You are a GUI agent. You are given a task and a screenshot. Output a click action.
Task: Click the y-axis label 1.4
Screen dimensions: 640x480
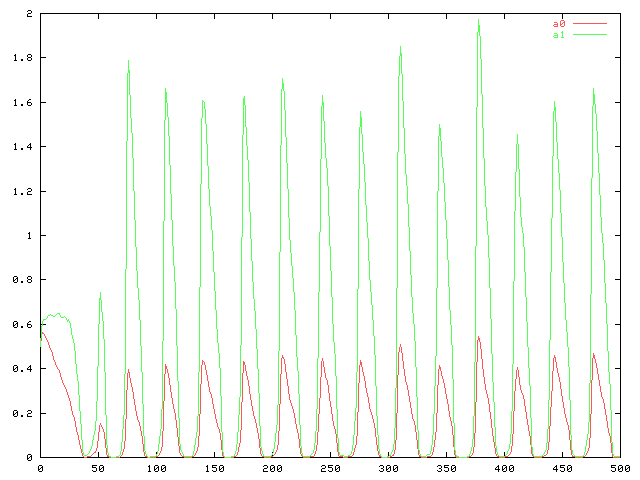[22, 147]
